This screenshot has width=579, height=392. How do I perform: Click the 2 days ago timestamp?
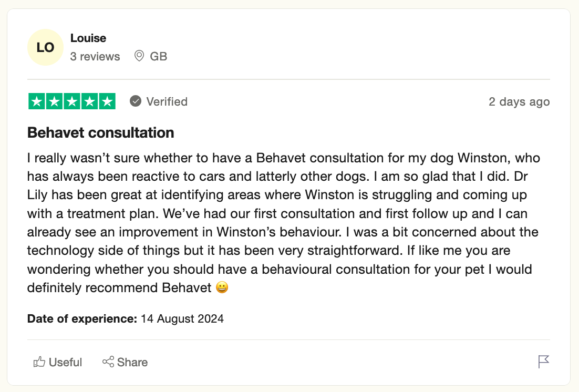tap(519, 101)
